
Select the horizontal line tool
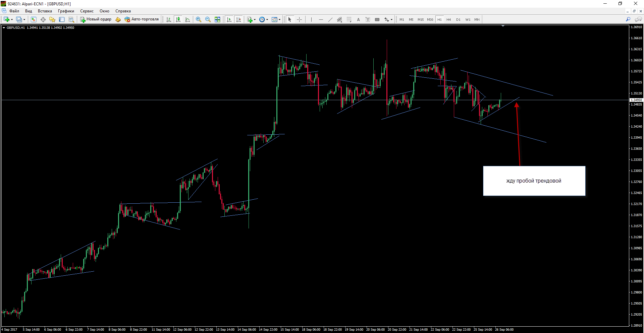(321, 19)
